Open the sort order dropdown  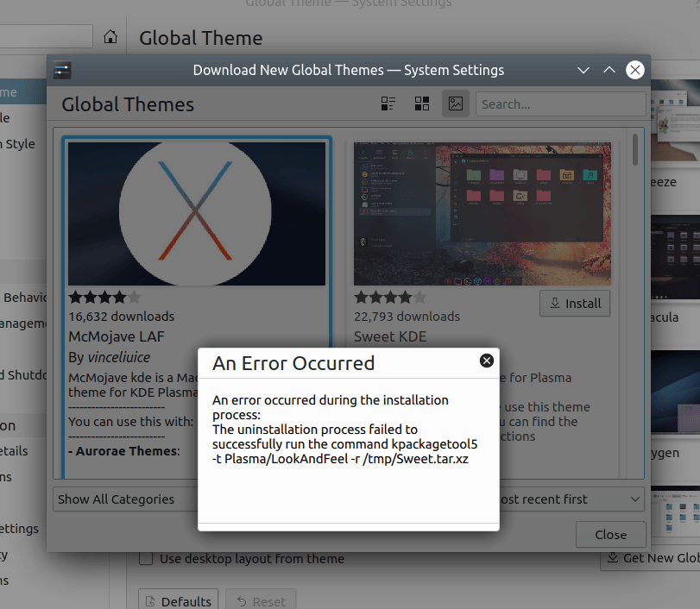tap(570, 499)
